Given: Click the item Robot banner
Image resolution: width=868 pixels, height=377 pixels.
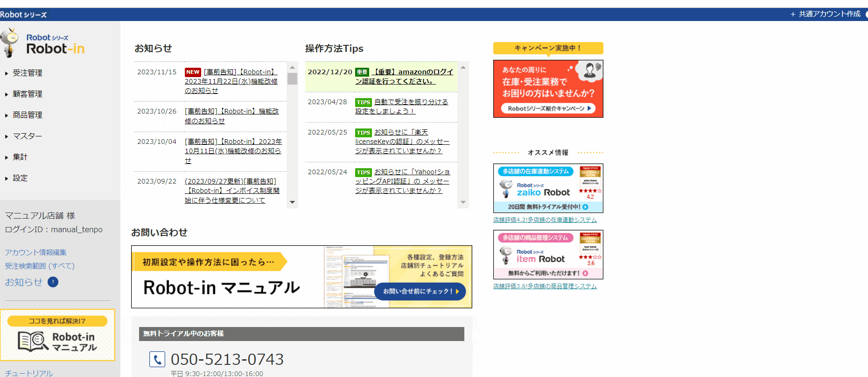Looking at the screenshot, I should 548,255.
